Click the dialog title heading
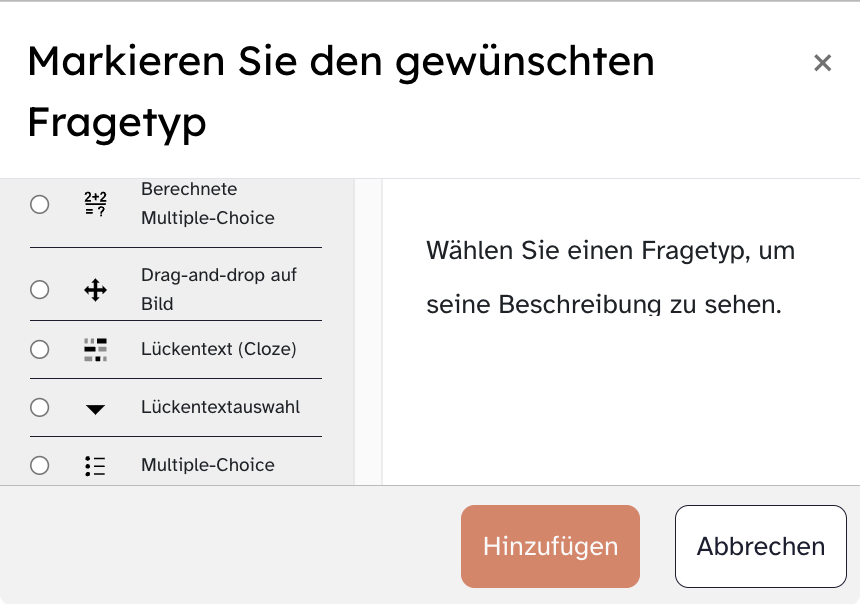Viewport: 860px width, 604px height. pyautogui.click(x=340, y=91)
